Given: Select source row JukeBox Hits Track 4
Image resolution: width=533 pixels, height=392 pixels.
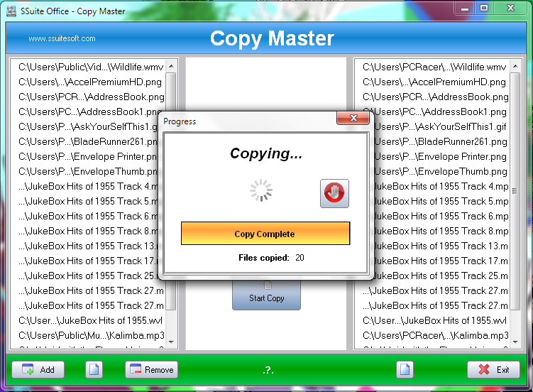Looking at the screenshot, I should click(x=89, y=187).
